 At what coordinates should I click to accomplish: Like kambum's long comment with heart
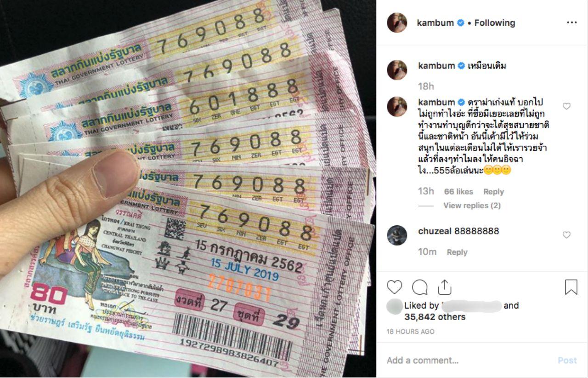(566, 106)
